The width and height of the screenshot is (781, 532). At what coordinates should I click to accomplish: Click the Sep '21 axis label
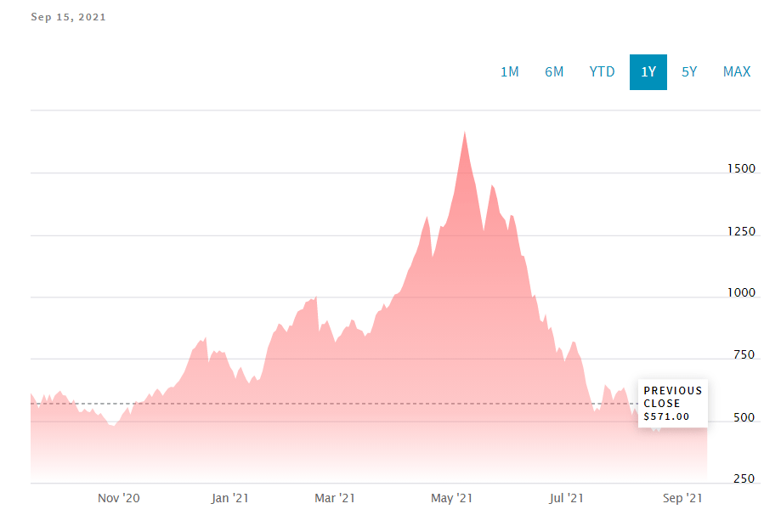(x=682, y=498)
